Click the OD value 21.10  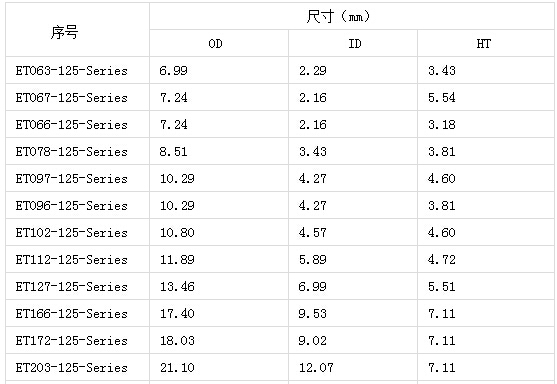(x=177, y=368)
